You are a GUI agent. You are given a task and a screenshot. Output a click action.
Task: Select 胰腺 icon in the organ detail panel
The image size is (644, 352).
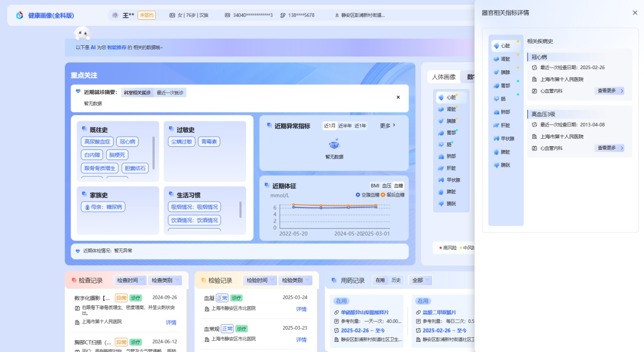tap(497, 72)
